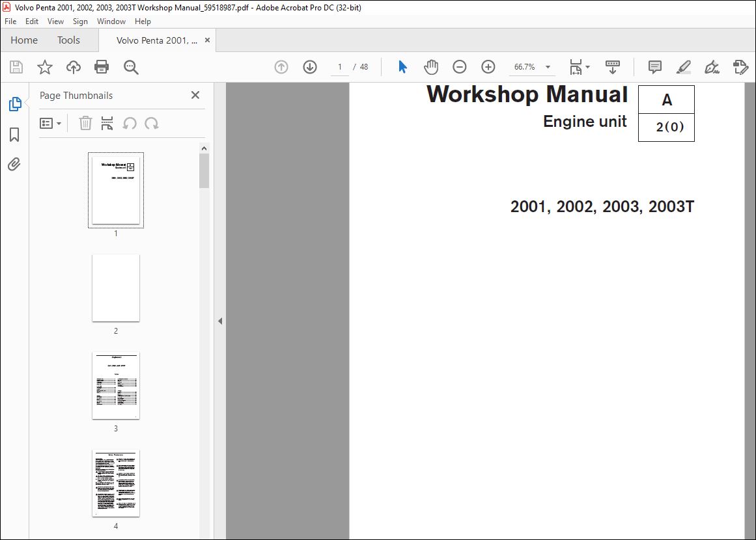Open the Help menu
The height and width of the screenshot is (540, 756).
point(143,21)
